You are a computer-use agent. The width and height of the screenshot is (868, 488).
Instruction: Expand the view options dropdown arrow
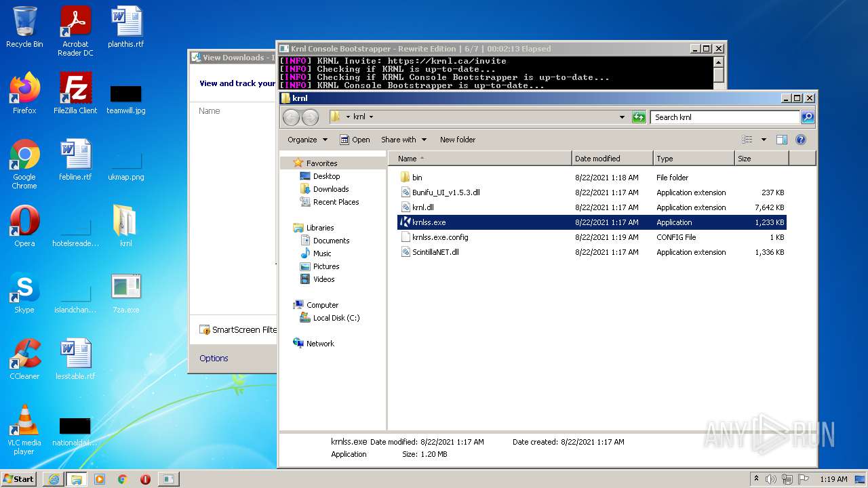764,140
